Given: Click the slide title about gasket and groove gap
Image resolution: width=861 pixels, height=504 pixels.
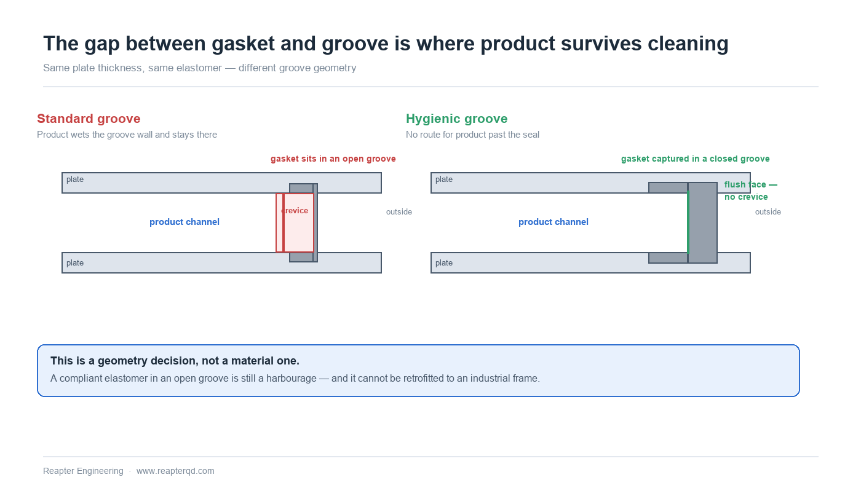Looking at the screenshot, I should [386, 44].
